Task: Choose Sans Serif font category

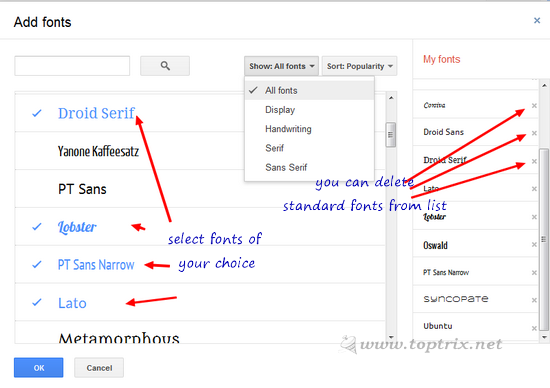Action: 309,167
